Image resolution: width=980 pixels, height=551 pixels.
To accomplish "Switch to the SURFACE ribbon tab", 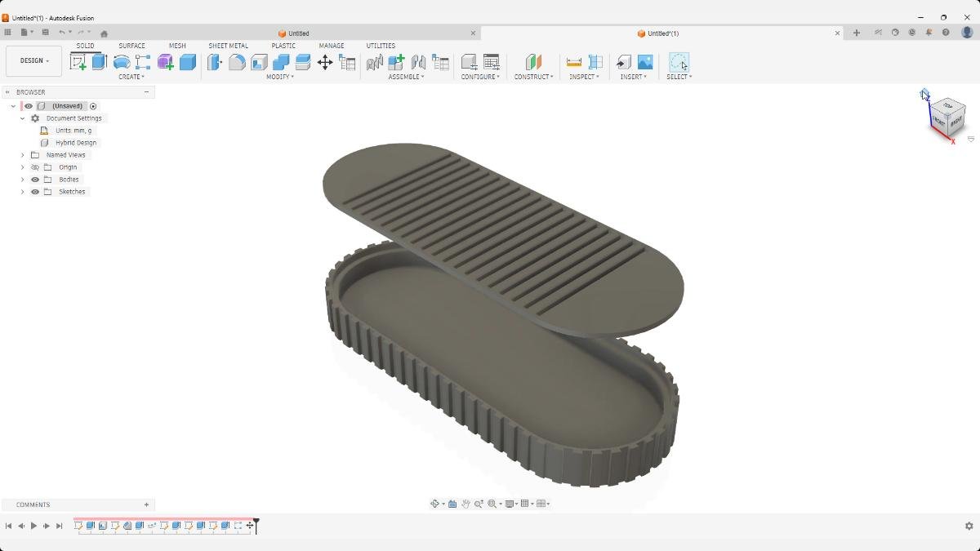I will [131, 46].
